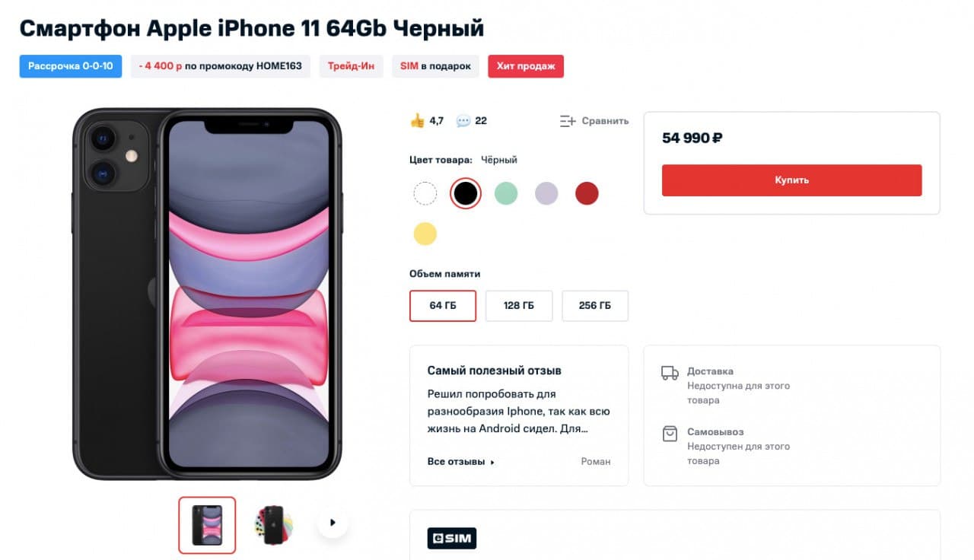Screen dimensions: 974x560
Task: Select the second product thumbnail image
Action: tap(273, 524)
